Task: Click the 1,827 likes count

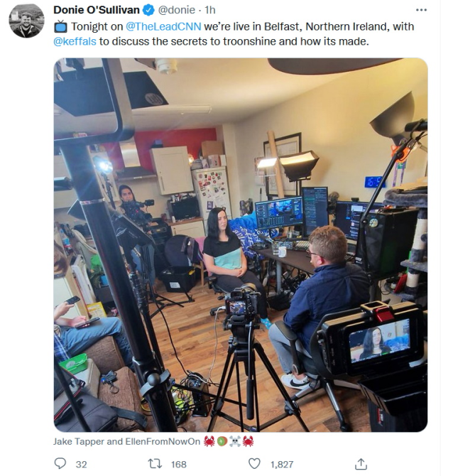Action: (x=282, y=465)
